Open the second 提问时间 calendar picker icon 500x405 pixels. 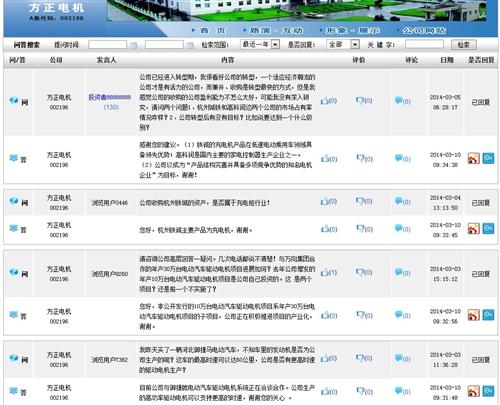pyautogui.click(x=190, y=45)
